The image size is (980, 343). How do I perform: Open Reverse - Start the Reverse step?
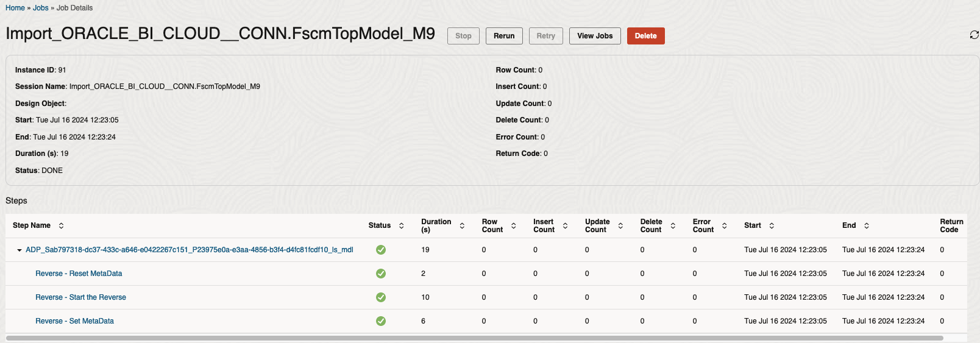[80, 297]
